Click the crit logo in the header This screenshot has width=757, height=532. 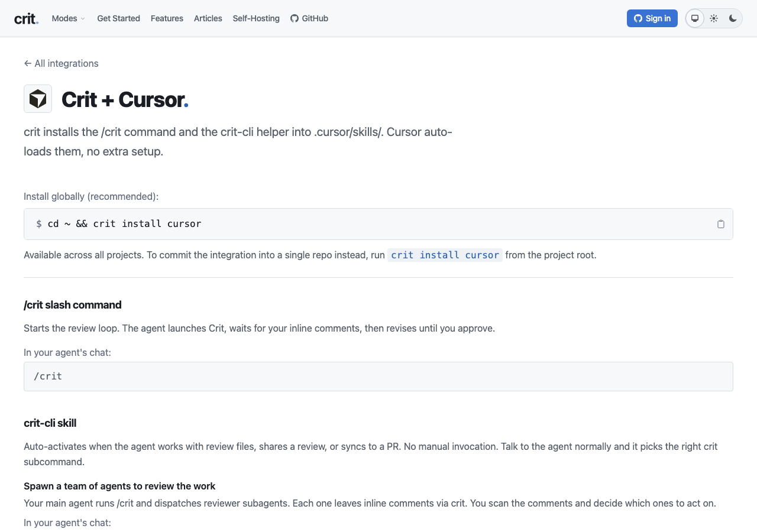26,18
